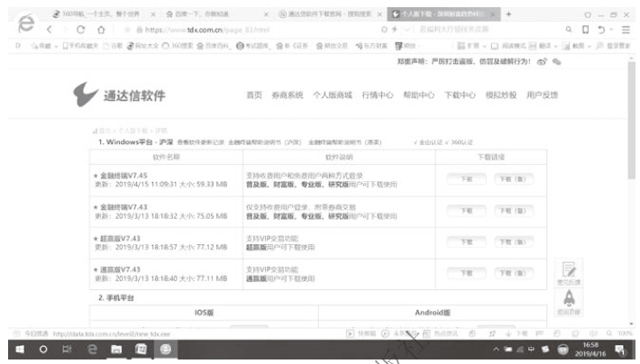Screen dimensions: 640x364
Task: Click 下载 button for 超赢版V7.43
Action: tap(466, 242)
